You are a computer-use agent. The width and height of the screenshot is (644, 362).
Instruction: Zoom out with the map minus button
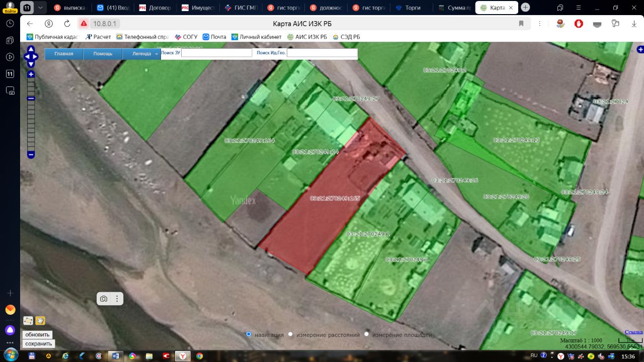point(31,155)
